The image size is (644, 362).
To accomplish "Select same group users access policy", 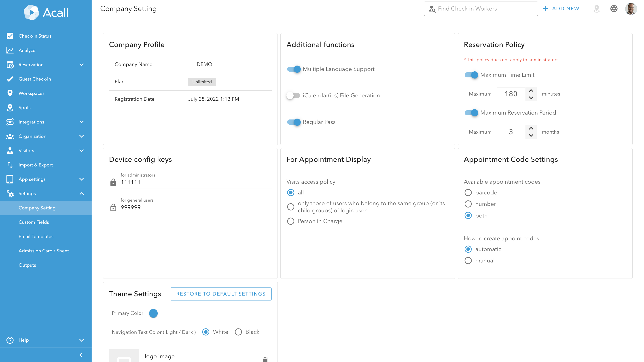I will coord(290,207).
